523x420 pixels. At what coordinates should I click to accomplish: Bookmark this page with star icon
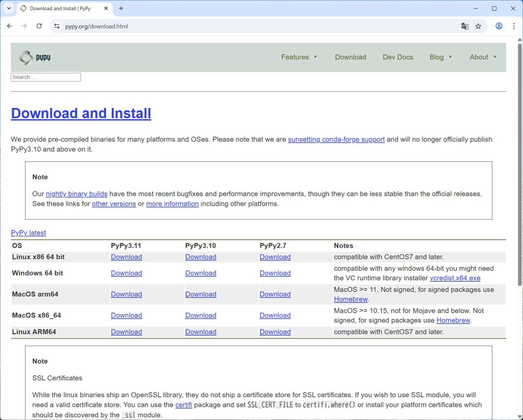(478, 26)
